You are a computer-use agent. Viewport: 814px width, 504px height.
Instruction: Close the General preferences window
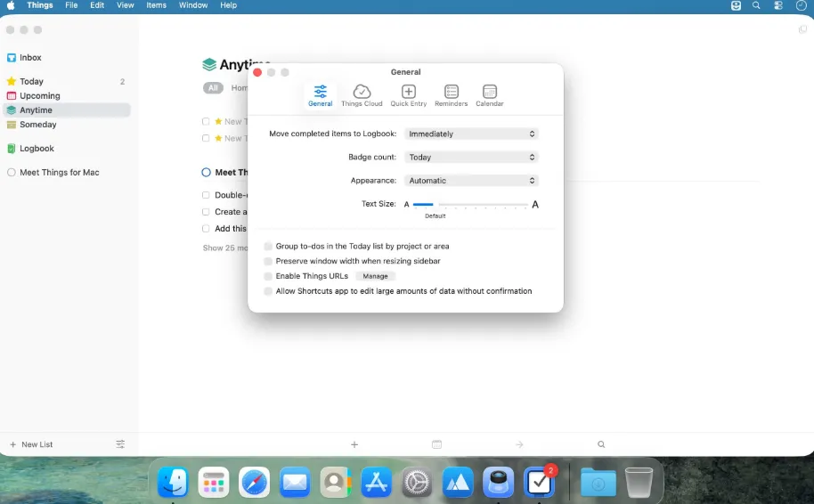click(257, 72)
